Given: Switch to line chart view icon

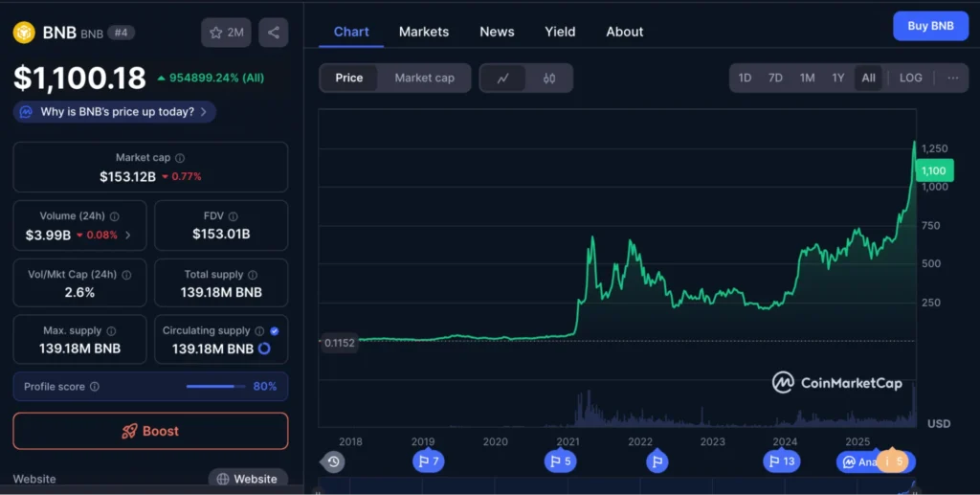Looking at the screenshot, I should [x=502, y=79].
